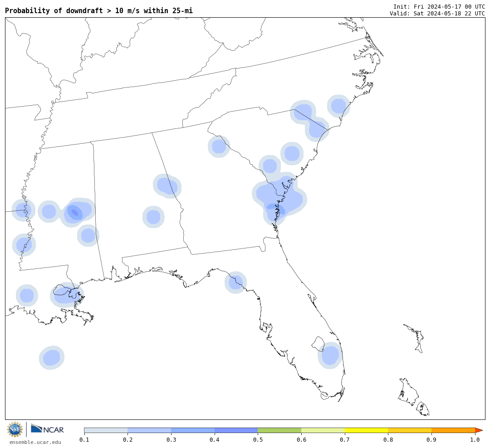Click the probability blob over the Florida Big Bend coast
Image resolution: width=490 pixels, height=448 pixels.
pos(235,282)
